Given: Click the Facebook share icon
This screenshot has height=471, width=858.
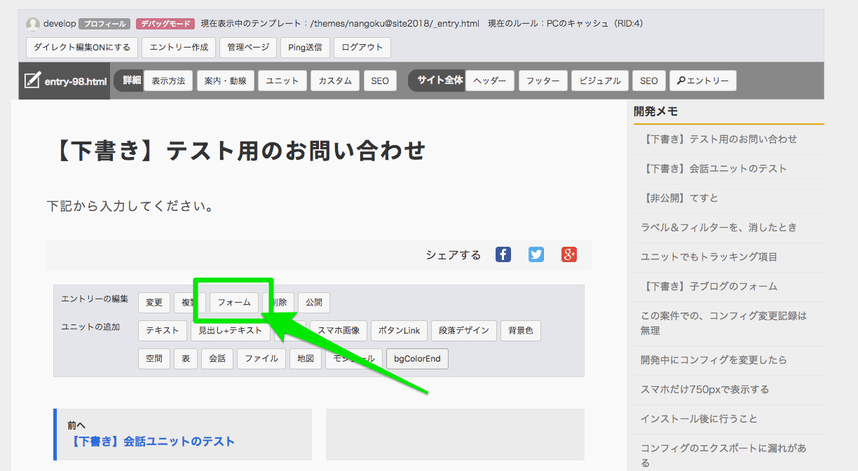Looking at the screenshot, I should point(503,255).
